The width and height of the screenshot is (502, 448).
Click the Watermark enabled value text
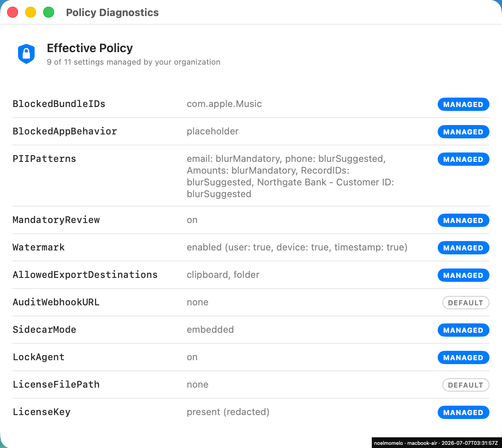coord(297,247)
